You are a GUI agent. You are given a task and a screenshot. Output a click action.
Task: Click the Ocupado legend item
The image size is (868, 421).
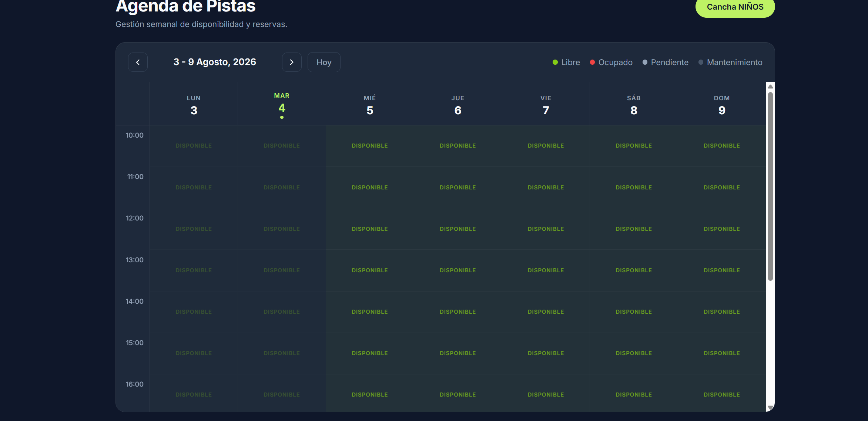click(611, 62)
